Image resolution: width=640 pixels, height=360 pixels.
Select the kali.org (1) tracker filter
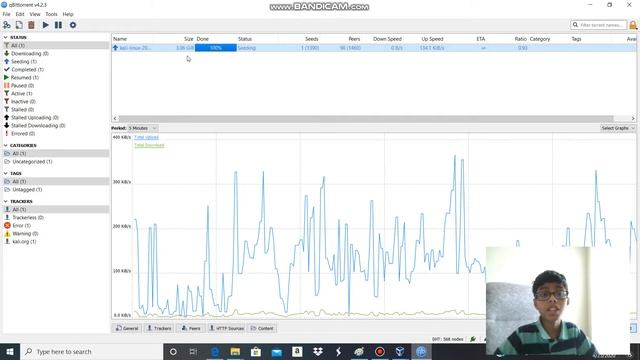coord(24,242)
